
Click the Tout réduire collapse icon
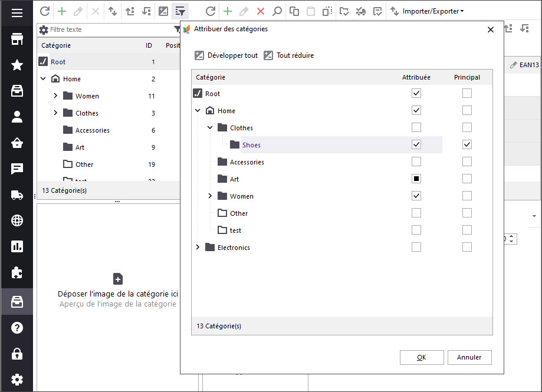(x=268, y=55)
